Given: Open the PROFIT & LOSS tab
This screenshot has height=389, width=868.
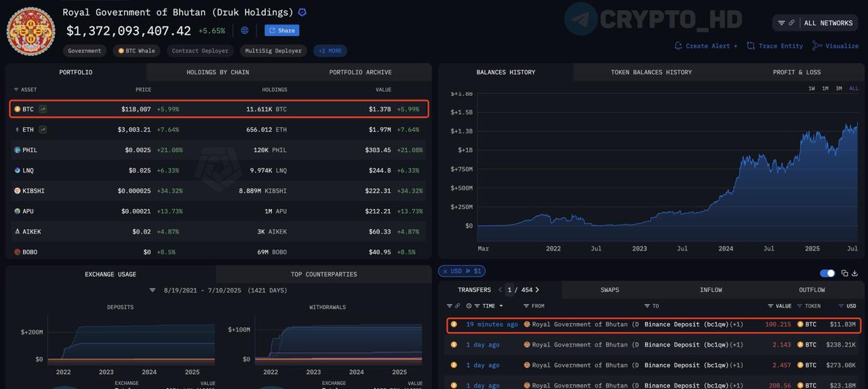Looking at the screenshot, I should [797, 72].
